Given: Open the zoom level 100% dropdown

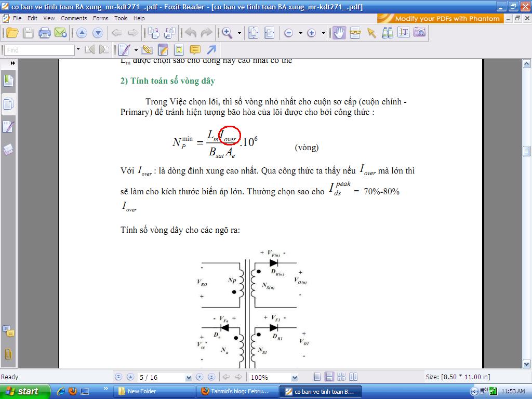Looking at the screenshot, I should [x=295, y=378].
